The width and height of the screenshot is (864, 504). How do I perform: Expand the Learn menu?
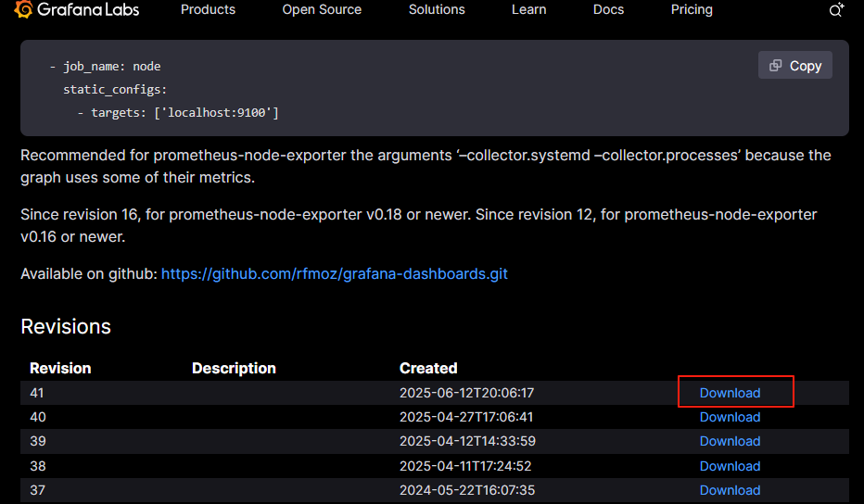tap(529, 10)
